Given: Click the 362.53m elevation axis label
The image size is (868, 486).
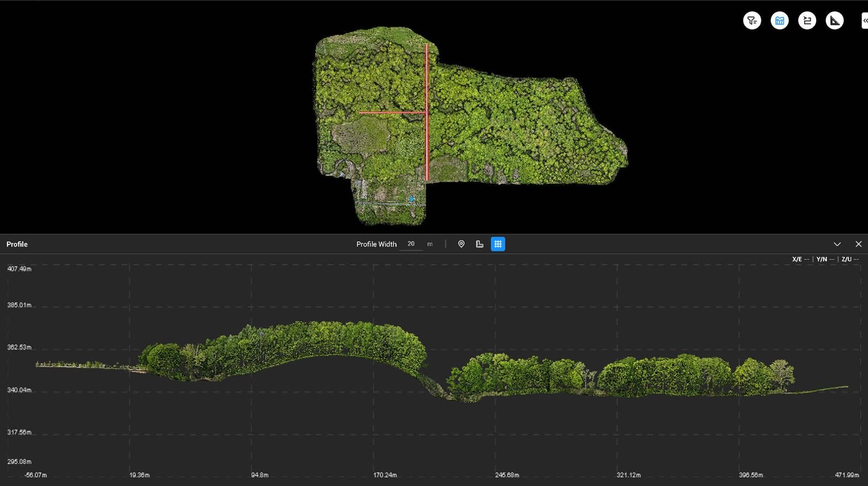Looking at the screenshot, I should (20, 347).
